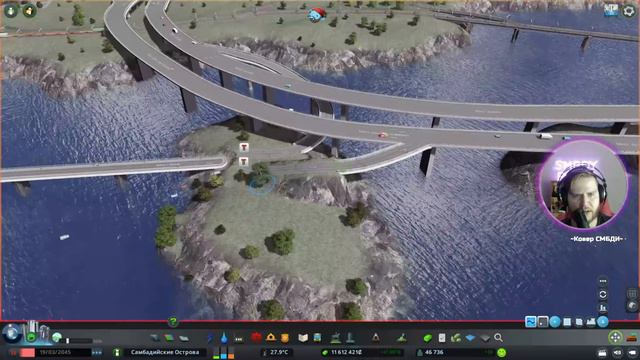Toggle the grid overlay button
Viewport: 640px width, 360px height.
tap(632, 293)
